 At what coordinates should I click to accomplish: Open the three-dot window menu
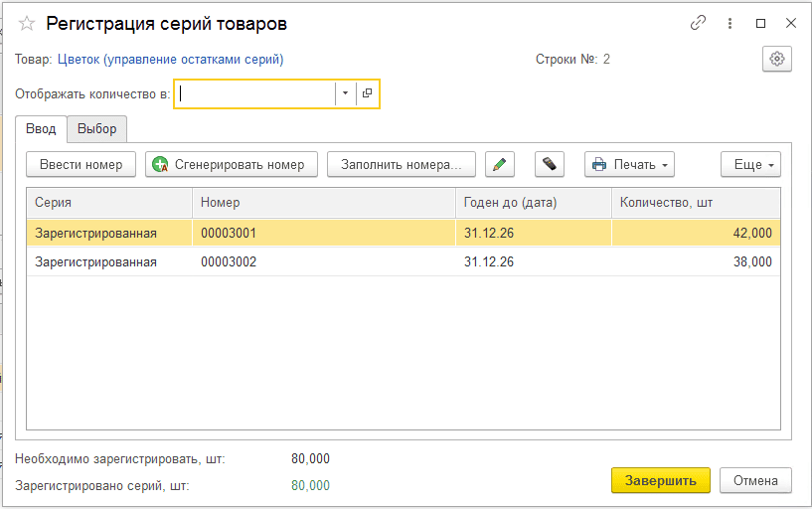pos(730,23)
